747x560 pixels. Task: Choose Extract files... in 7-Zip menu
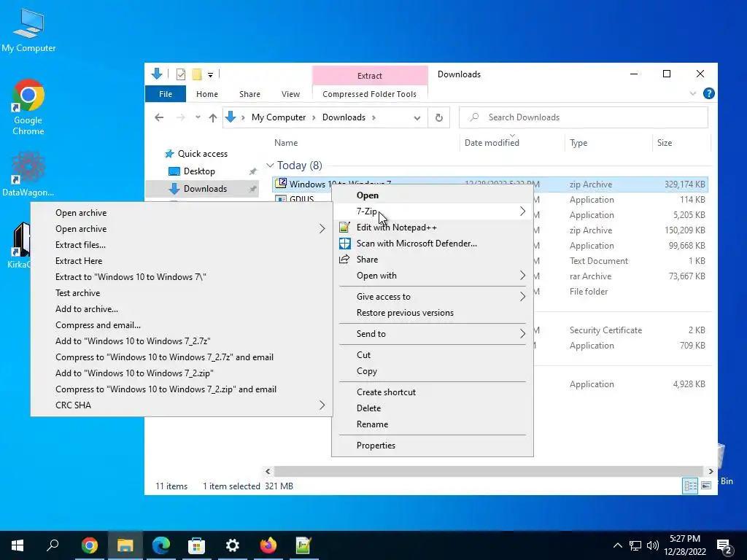[x=182, y=245]
